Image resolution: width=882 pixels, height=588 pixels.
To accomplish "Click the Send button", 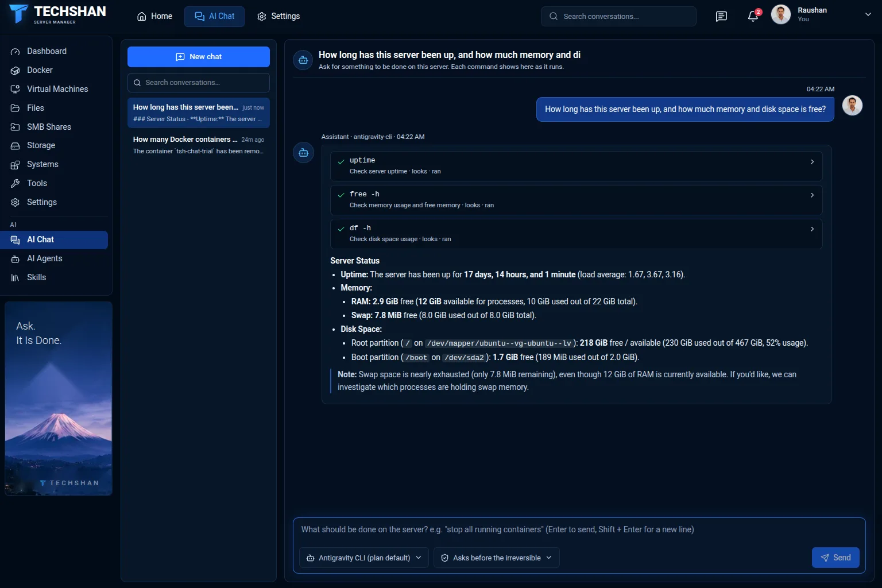I will tap(835, 558).
